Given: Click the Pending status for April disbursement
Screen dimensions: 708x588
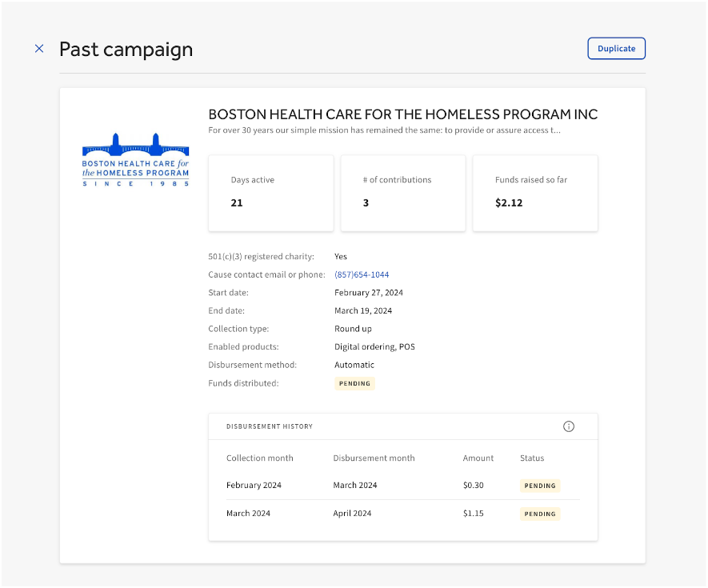Looking at the screenshot, I should tap(540, 514).
